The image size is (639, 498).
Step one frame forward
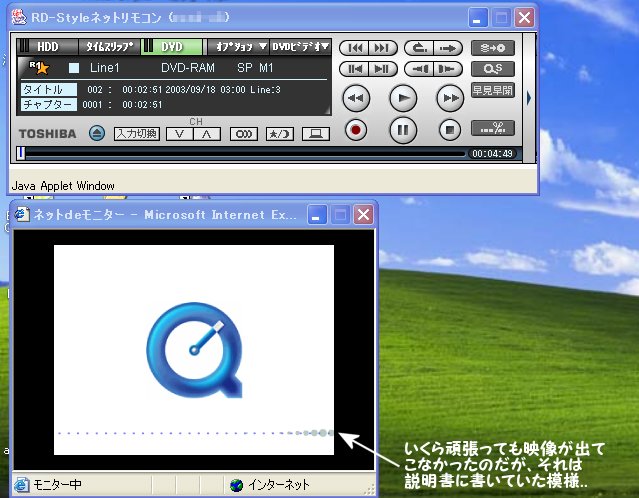pos(383,69)
